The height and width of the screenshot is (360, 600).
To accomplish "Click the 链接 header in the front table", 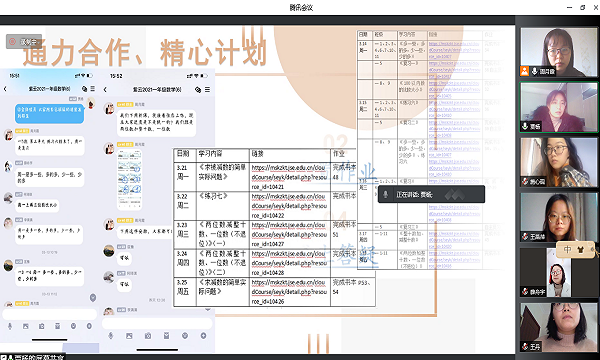I will (x=258, y=153).
